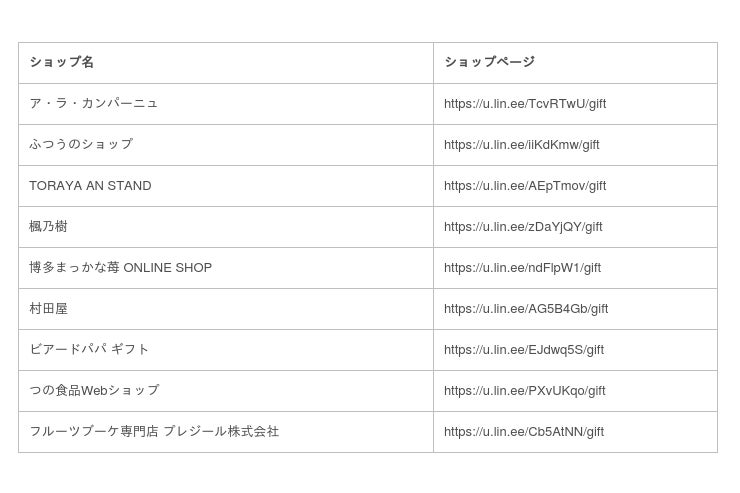Screen dimensions: 740x493
Task: Select the つの食品Webショップ name cell
Action: click(x=94, y=391)
